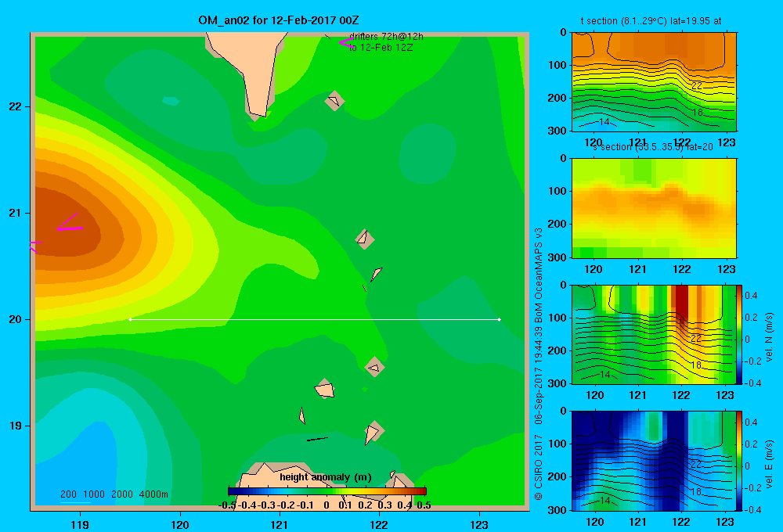
Task: Click the white section line's west endpoint marker
Action: pyautogui.click(x=130, y=319)
